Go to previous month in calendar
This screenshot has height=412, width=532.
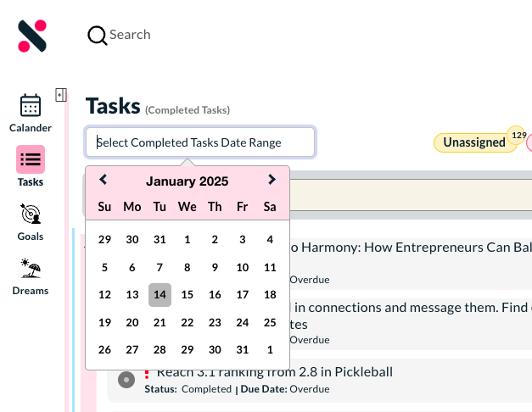coord(104,180)
